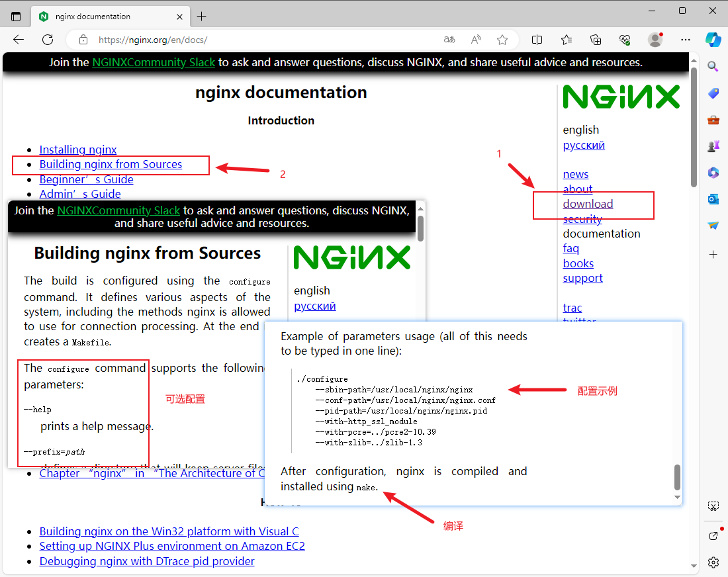728x577 pixels.
Task: Click the './configure' code line
Action: tap(322, 379)
